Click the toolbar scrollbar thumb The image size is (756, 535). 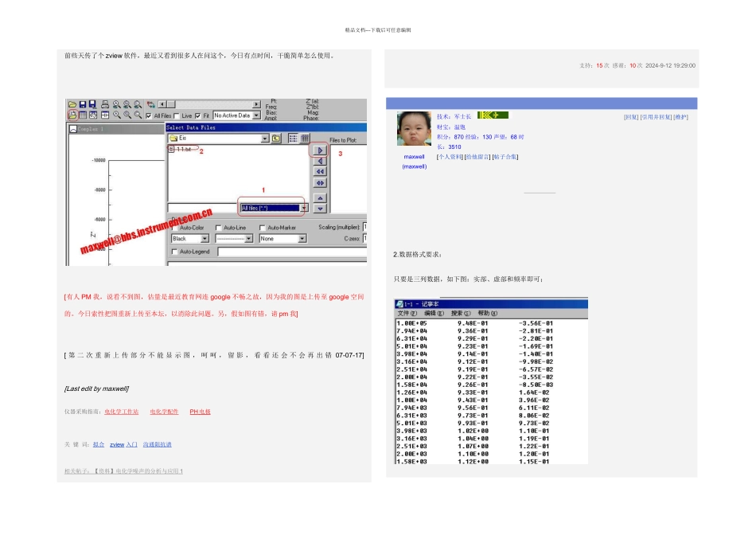click(170, 104)
